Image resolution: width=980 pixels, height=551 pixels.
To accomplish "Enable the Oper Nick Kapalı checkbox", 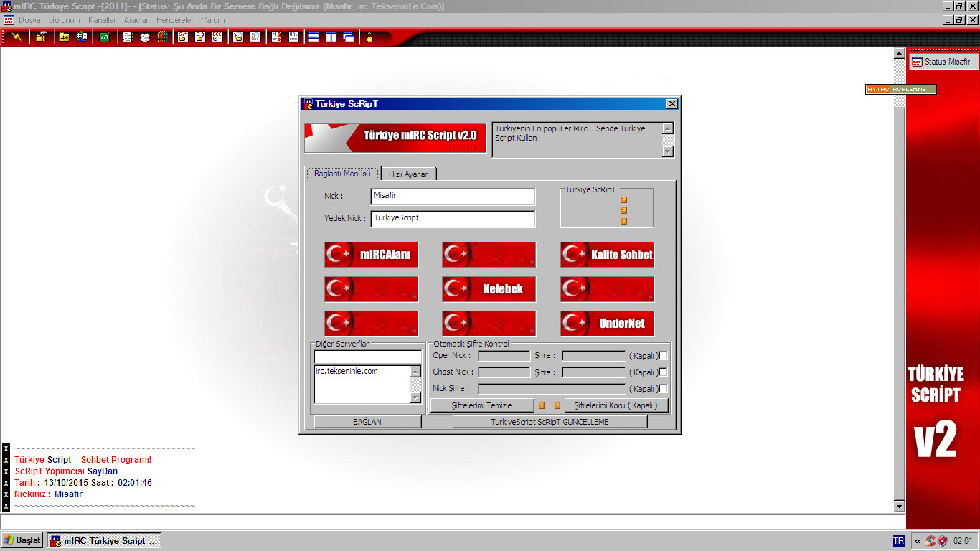I will [663, 355].
